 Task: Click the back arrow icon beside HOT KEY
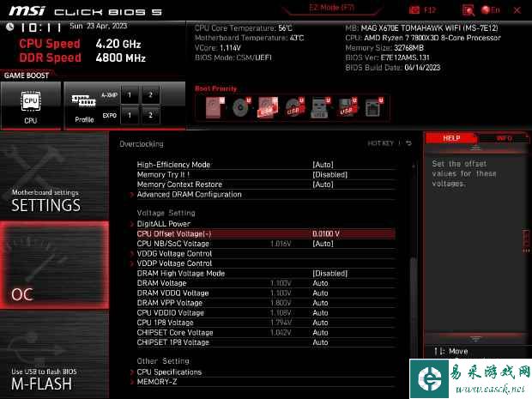click(408, 143)
